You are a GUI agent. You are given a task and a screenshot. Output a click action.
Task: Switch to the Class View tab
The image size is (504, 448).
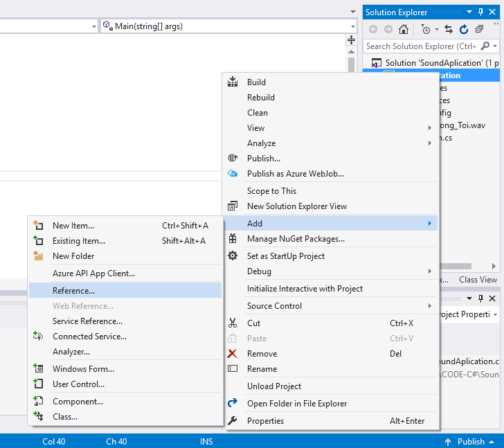tap(478, 280)
